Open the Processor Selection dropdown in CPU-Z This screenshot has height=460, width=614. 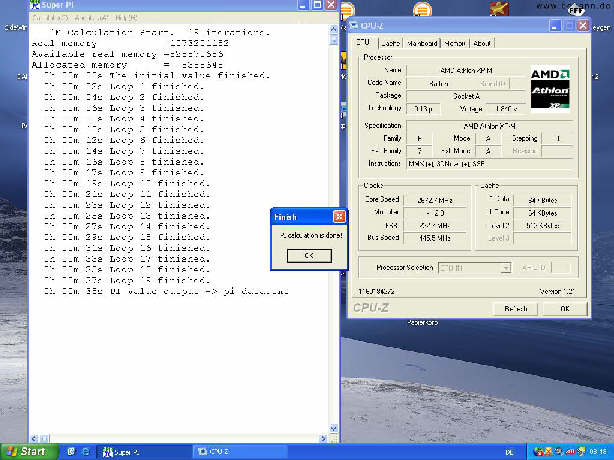pyautogui.click(x=506, y=268)
